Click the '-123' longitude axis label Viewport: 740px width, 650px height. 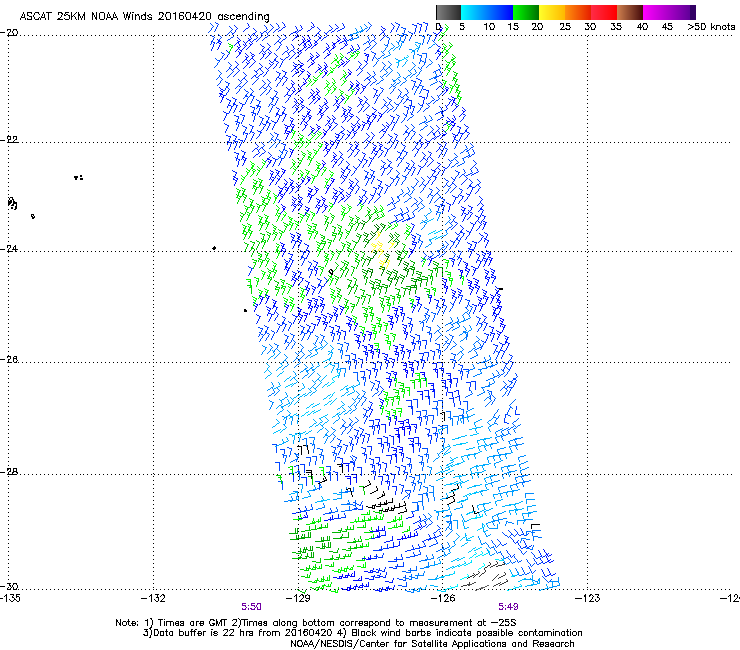(588, 598)
